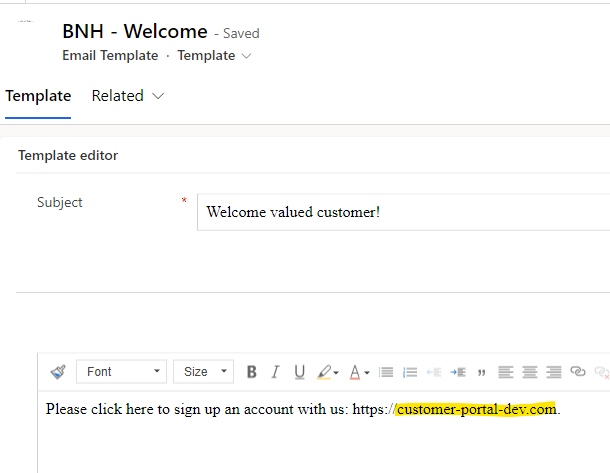This screenshot has height=473, width=610.
Task: Open the text highlight color picker
Action: point(327,372)
